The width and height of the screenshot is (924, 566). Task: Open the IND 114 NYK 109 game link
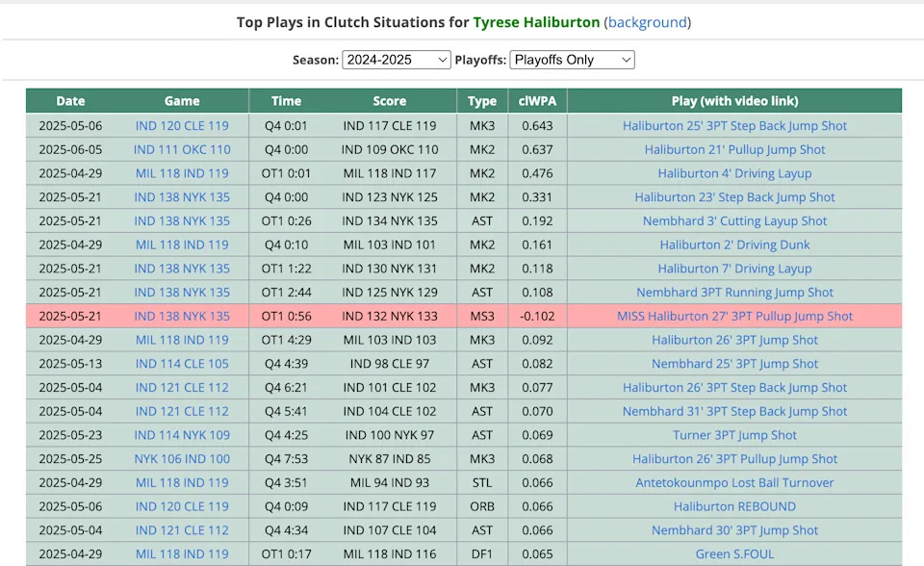(182, 435)
